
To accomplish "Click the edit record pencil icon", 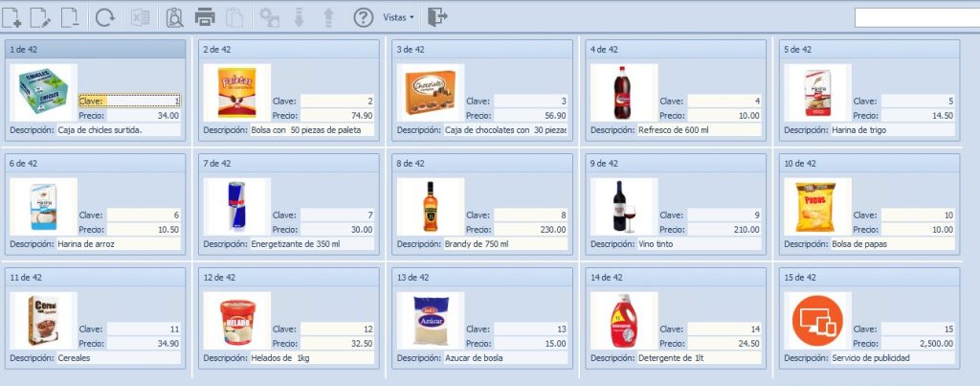I will 40,17.
